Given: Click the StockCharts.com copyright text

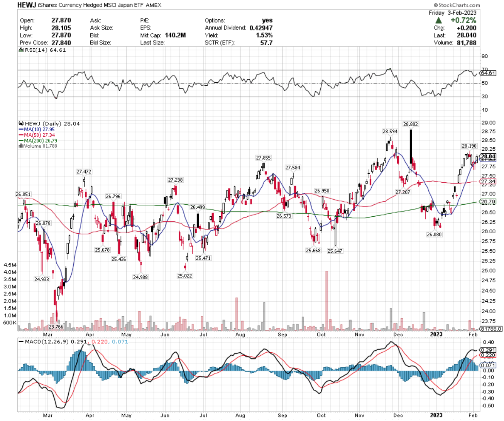Looking at the screenshot, I should coord(457,5).
